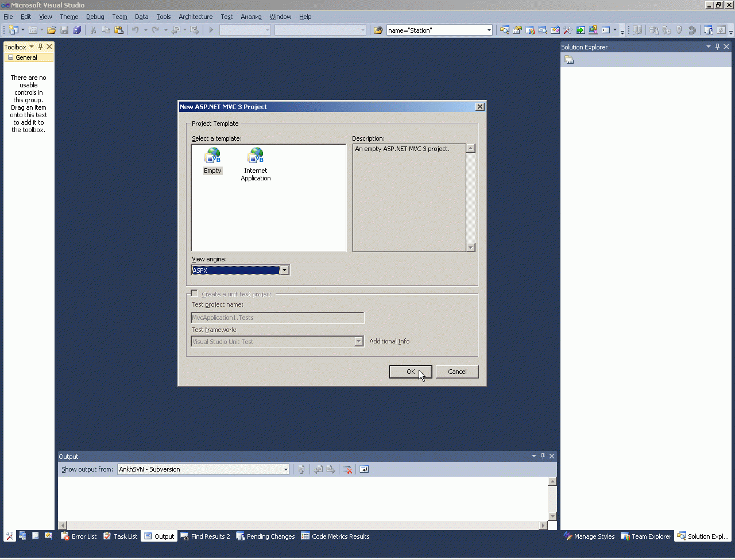Switch to Code Metrics Results tab
The image size is (735, 560).
coord(335,536)
